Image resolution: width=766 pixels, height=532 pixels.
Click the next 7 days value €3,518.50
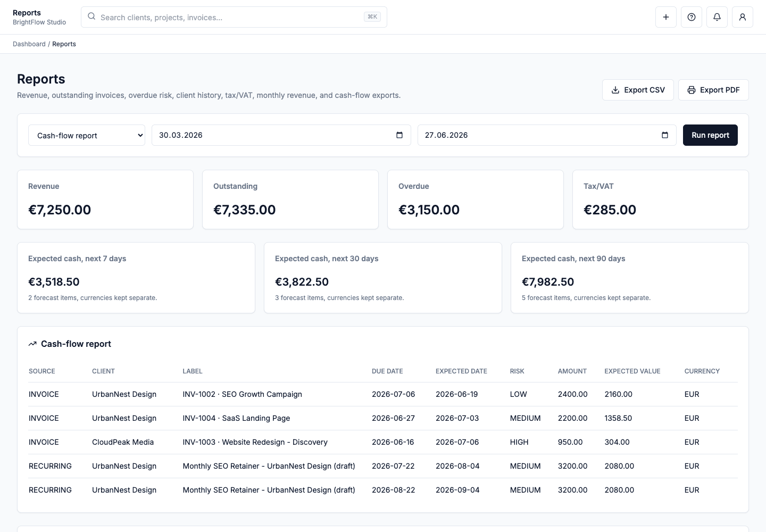pyautogui.click(x=54, y=282)
